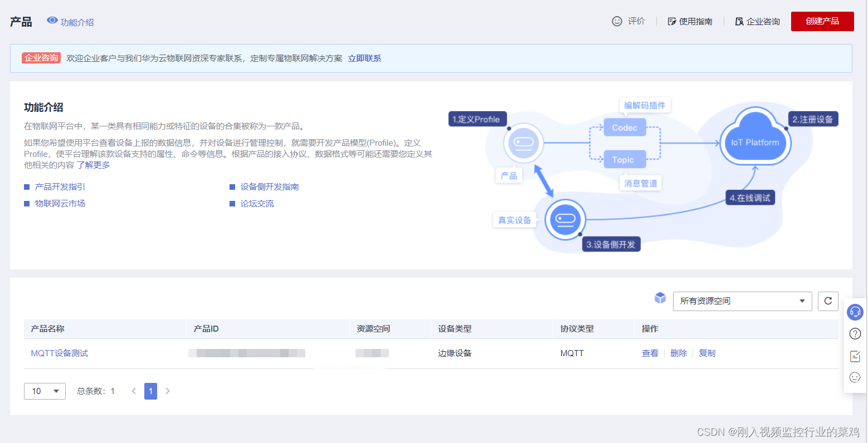Click 删除 to delete the MQTT product

679,352
